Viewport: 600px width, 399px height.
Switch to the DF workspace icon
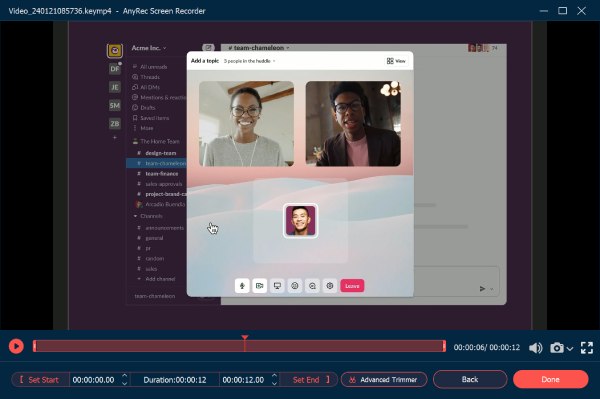115,68
